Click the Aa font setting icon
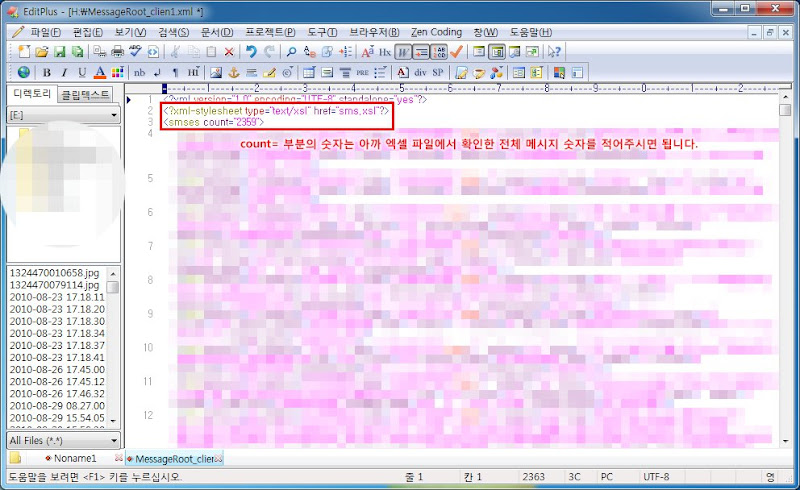The height and width of the screenshot is (490, 800). point(367,52)
